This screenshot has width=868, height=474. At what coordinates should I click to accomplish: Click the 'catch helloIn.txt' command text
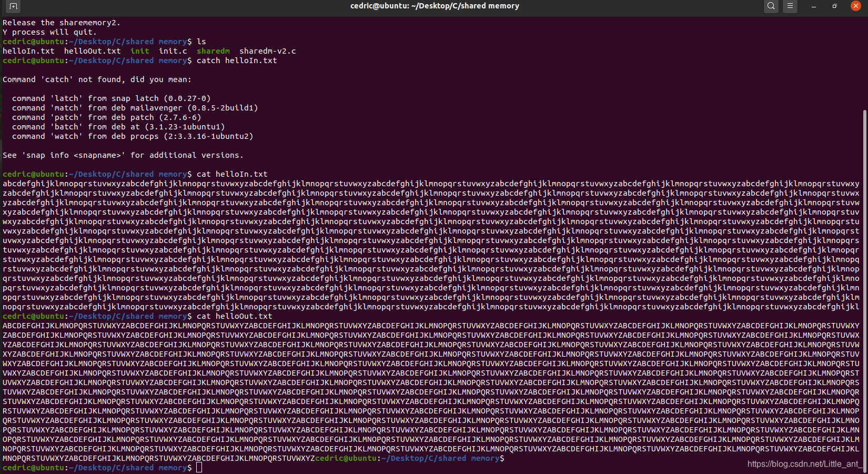coord(237,60)
